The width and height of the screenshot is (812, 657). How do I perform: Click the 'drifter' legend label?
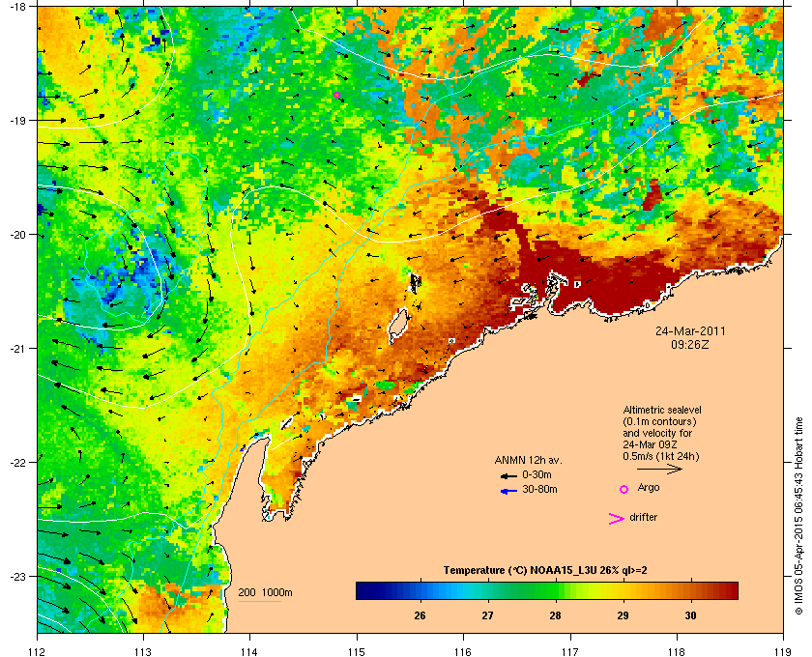tap(643, 517)
